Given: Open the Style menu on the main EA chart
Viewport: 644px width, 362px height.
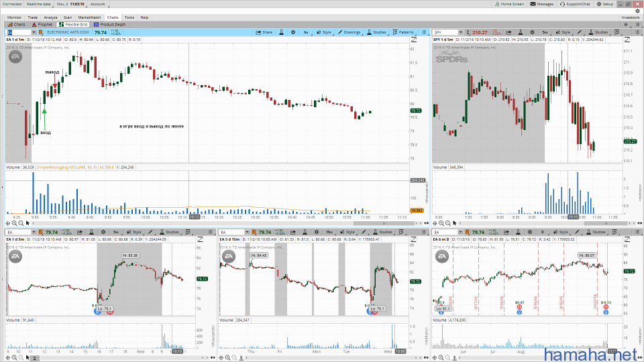Looking at the screenshot, I should pyautogui.click(x=323, y=32).
